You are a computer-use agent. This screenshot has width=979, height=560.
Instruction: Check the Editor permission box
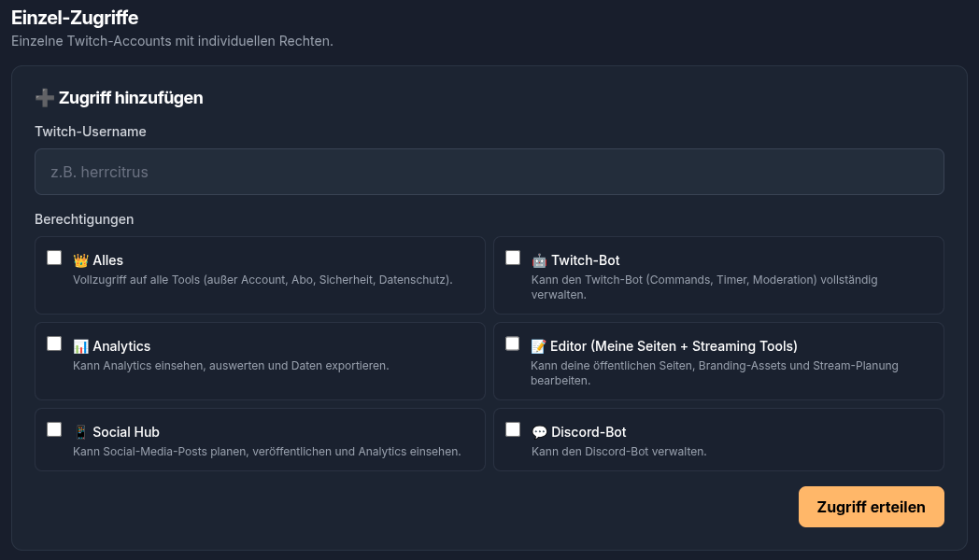click(x=512, y=343)
